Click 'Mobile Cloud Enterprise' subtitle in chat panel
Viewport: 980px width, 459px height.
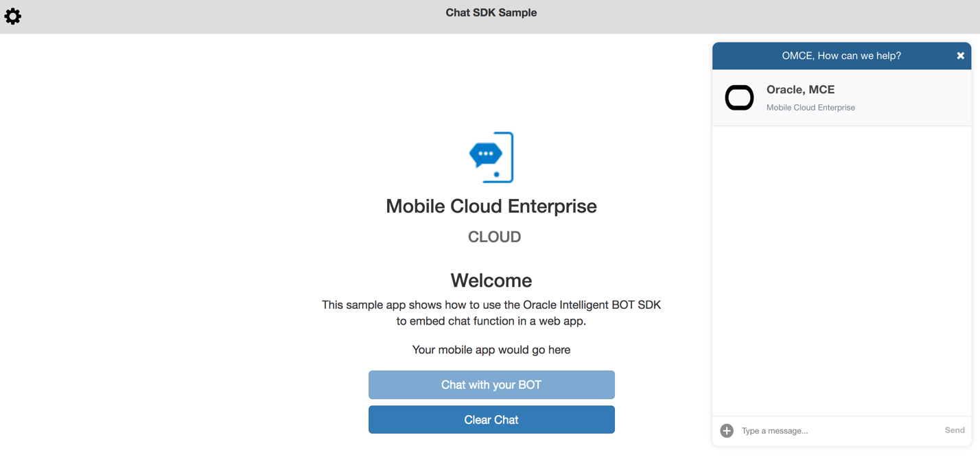[810, 108]
